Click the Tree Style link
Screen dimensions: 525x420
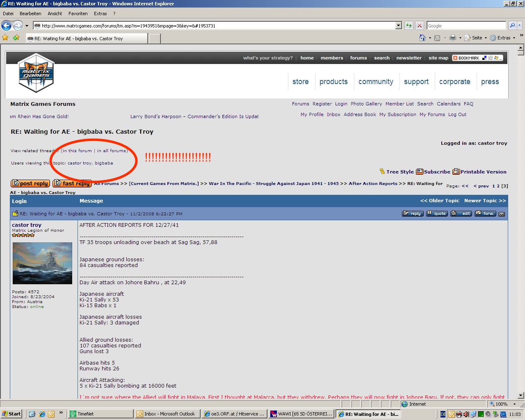click(x=397, y=172)
